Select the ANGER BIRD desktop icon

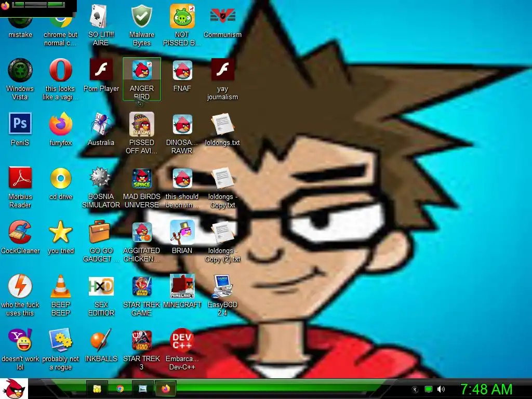[141, 79]
